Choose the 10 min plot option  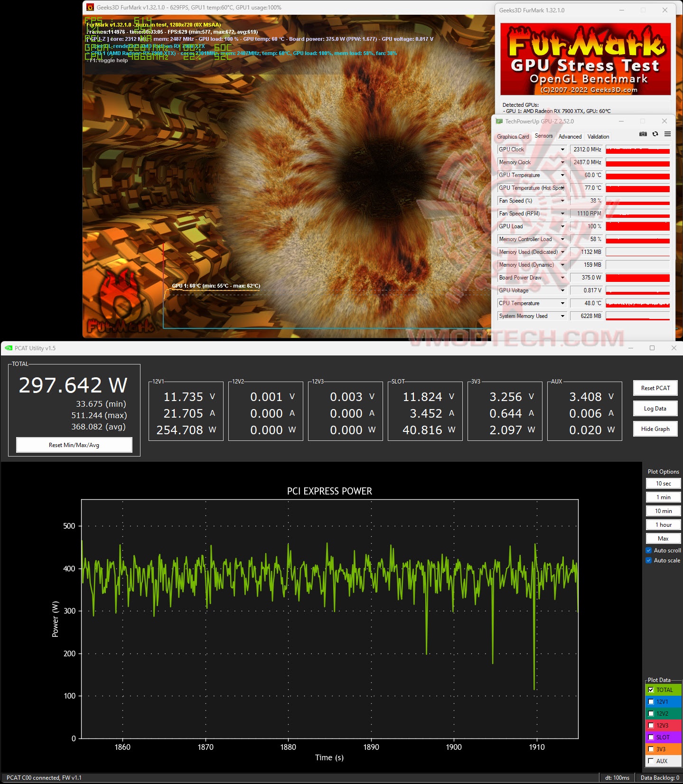point(664,511)
